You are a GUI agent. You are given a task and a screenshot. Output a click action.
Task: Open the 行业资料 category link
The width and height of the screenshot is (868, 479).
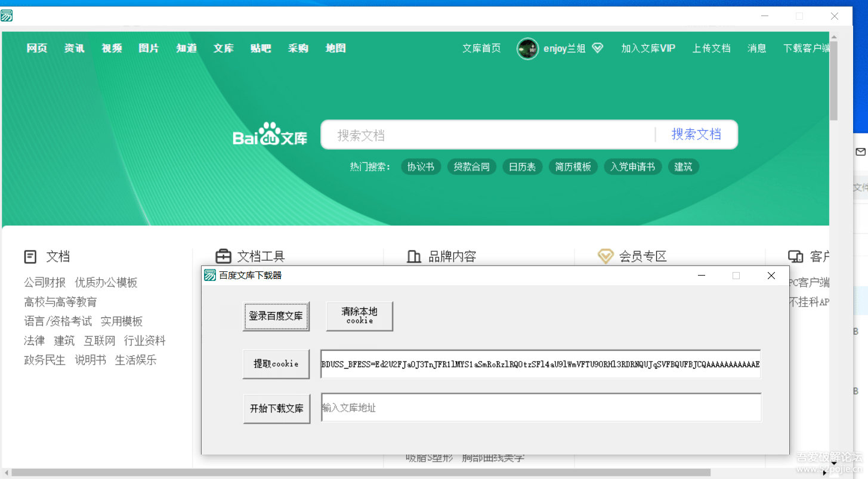click(x=145, y=341)
